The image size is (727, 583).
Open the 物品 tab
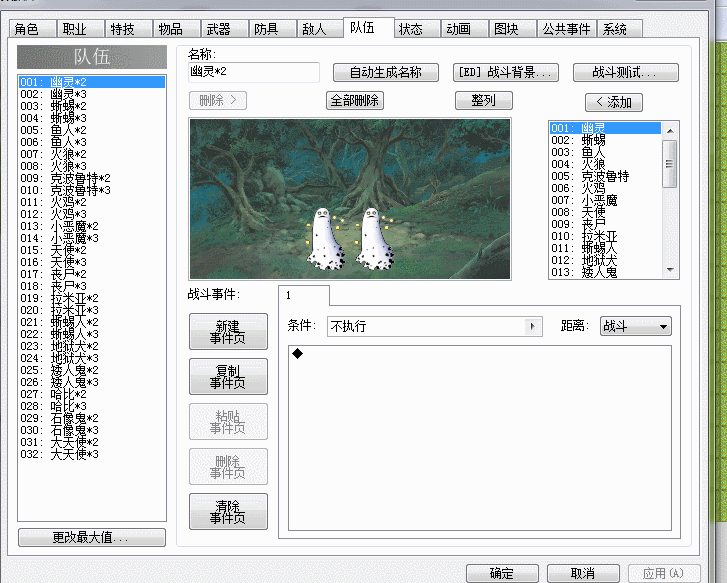pyautogui.click(x=177, y=29)
